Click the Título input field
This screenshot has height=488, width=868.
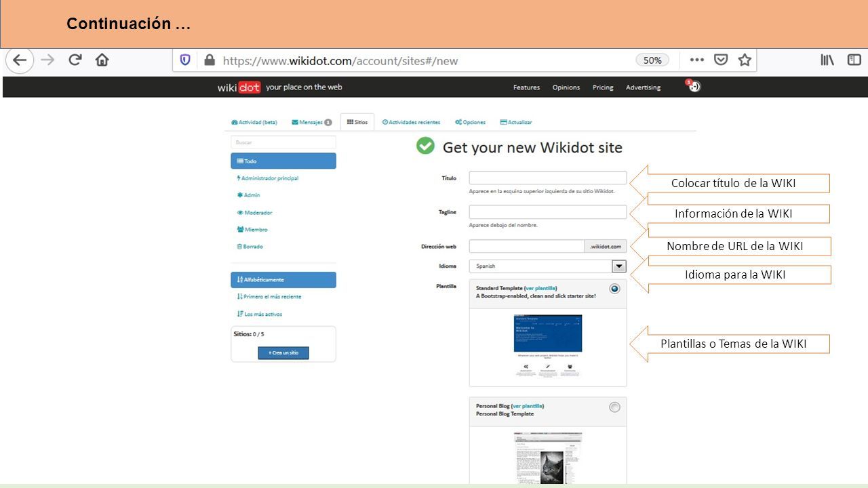tap(548, 178)
